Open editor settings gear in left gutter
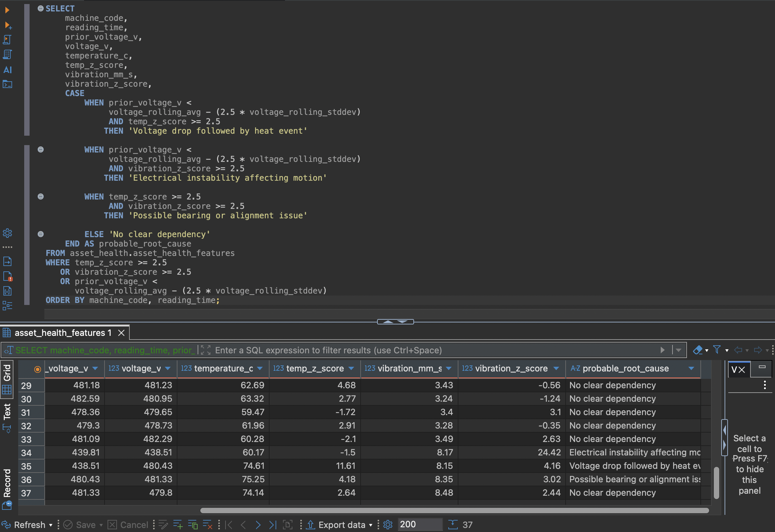The height and width of the screenshot is (532, 775). point(7,233)
